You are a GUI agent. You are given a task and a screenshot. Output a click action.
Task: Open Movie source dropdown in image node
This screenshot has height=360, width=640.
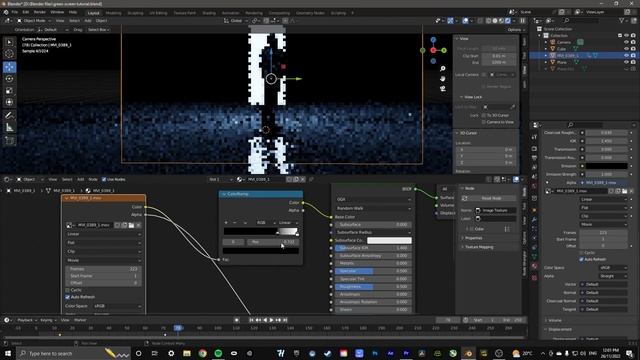tap(104, 260)
